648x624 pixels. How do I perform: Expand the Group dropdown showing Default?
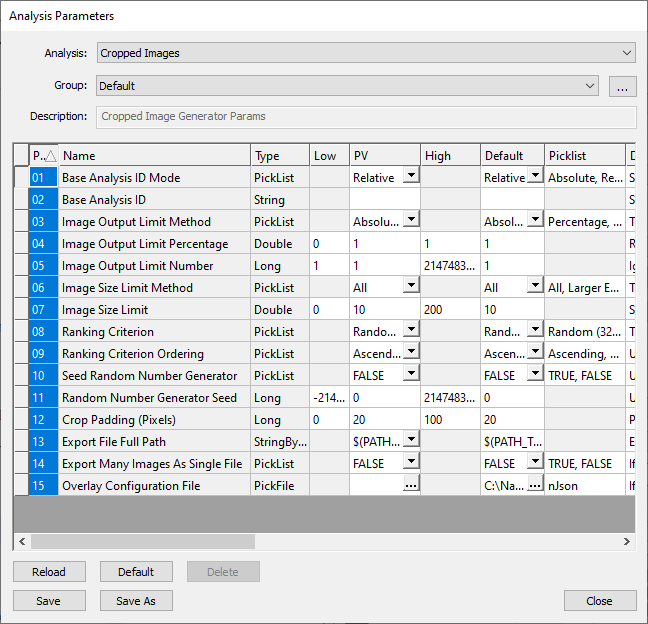[347, 86]
